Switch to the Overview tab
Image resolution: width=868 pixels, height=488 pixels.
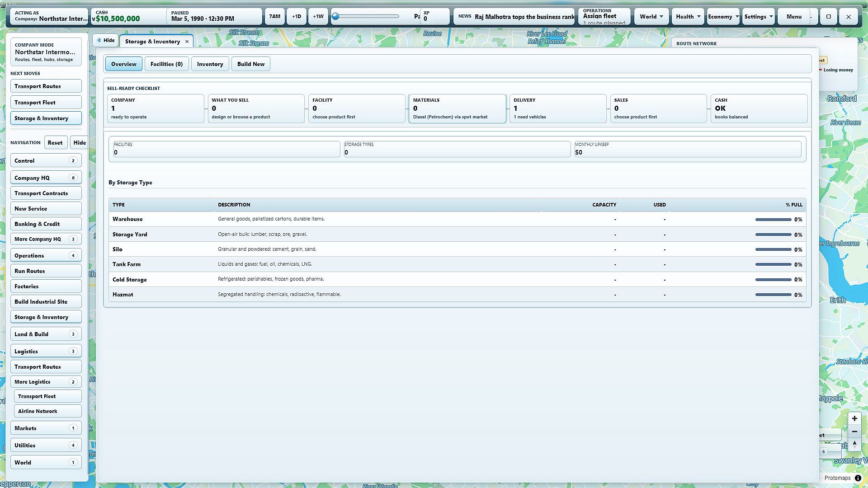coord(124,64)
